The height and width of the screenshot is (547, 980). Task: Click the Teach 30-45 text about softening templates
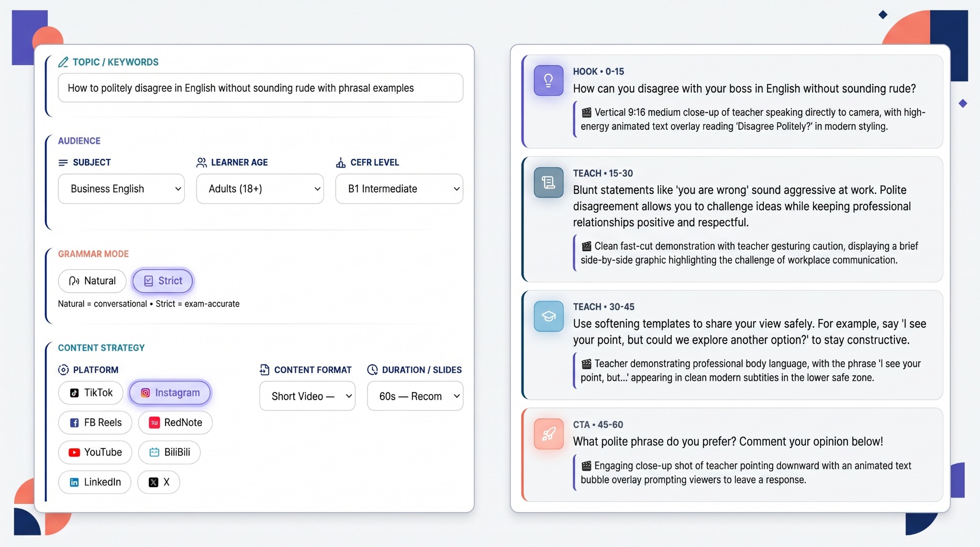point(750,332)
